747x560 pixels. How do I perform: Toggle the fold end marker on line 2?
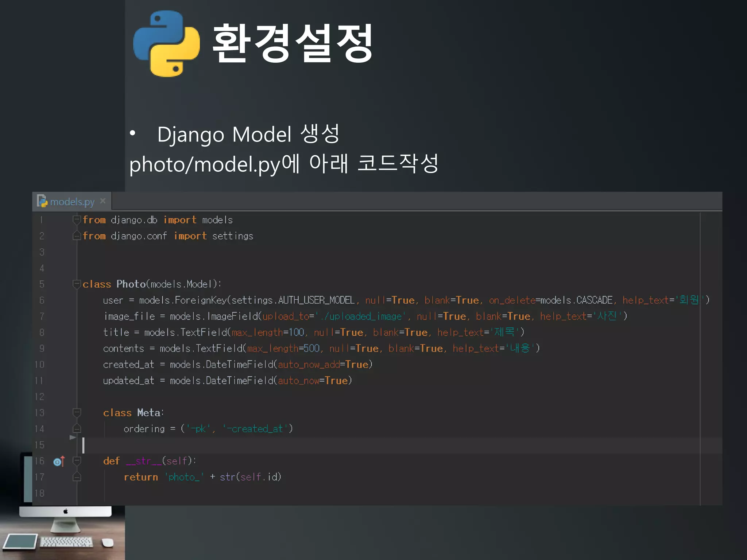point(77,236)
